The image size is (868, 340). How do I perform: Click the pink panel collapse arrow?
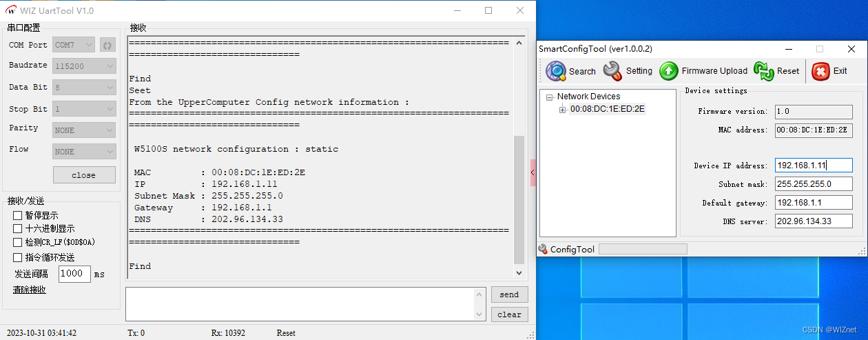[x=533, y=172]
